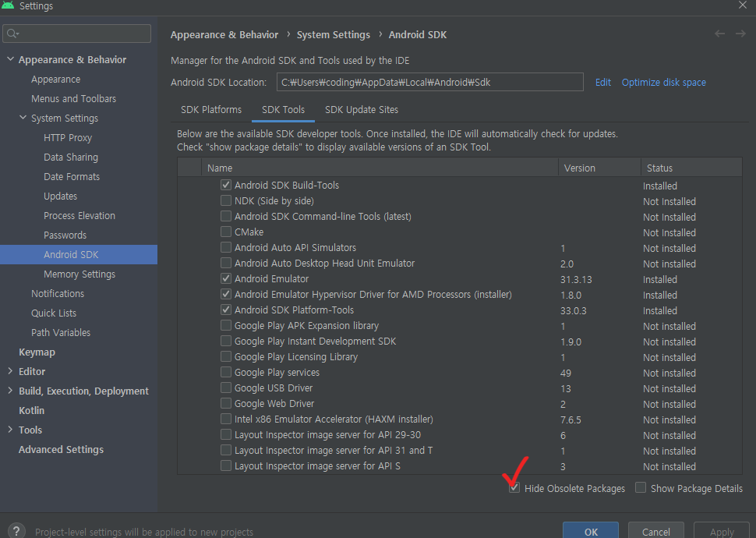This screenshot has height=538, width=756.
Task: Select Path Variables in sidebar
Action: tap(61, 332)
